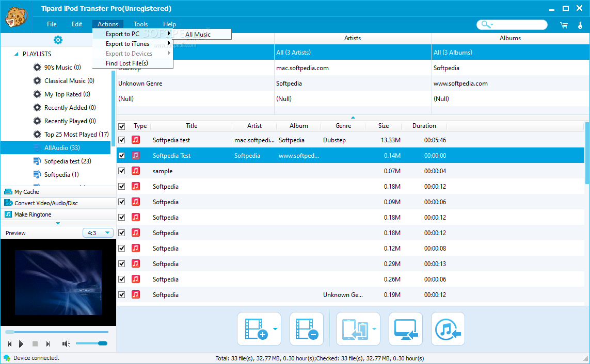Toggle the select-all checkbox in header
This screenshot has width=590, height=364.
click(x=121, y=126)
